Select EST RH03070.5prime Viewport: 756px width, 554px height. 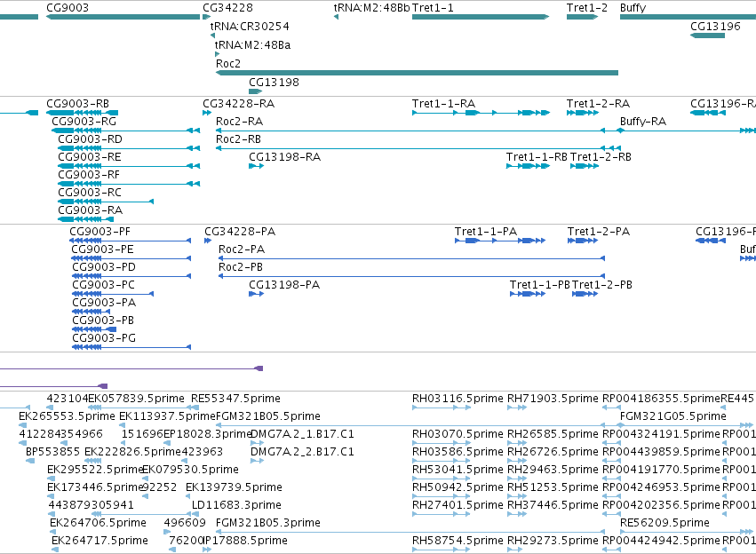pos(458,434)
